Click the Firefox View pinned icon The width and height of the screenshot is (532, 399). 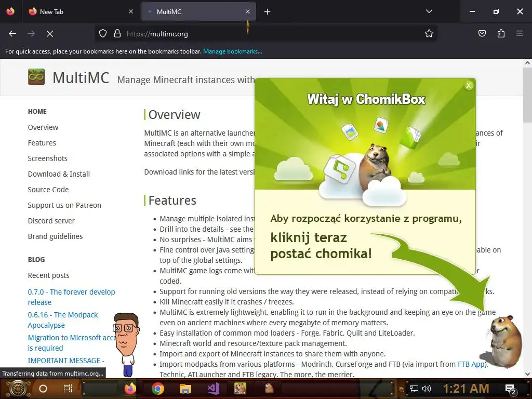tap(10, 11)
